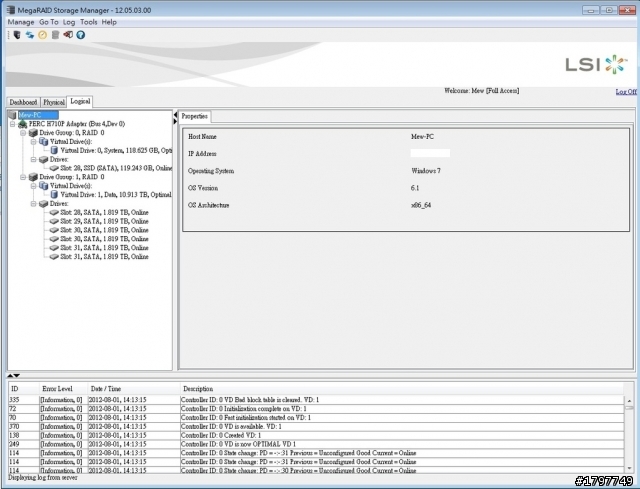Click the Virtual Drive 0 System cylinder icon

(x=54, y=151)
